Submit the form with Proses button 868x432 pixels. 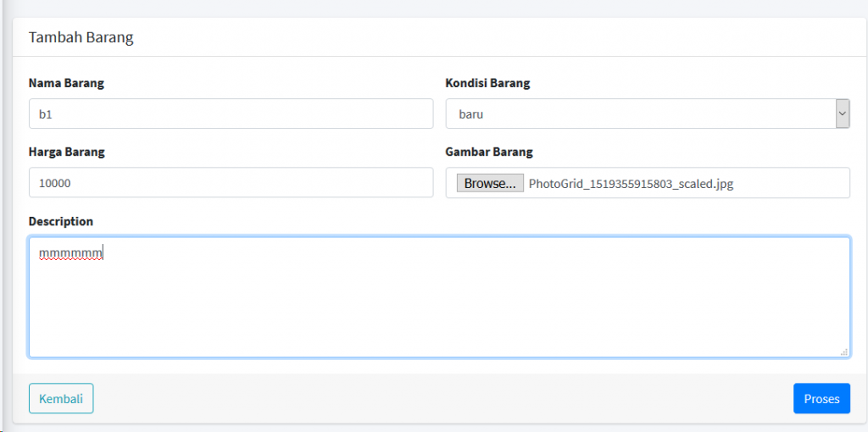pos(821,398)
